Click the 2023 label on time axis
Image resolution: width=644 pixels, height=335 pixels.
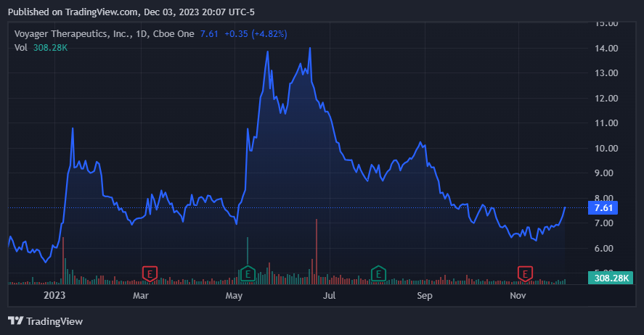click(54, 296)
